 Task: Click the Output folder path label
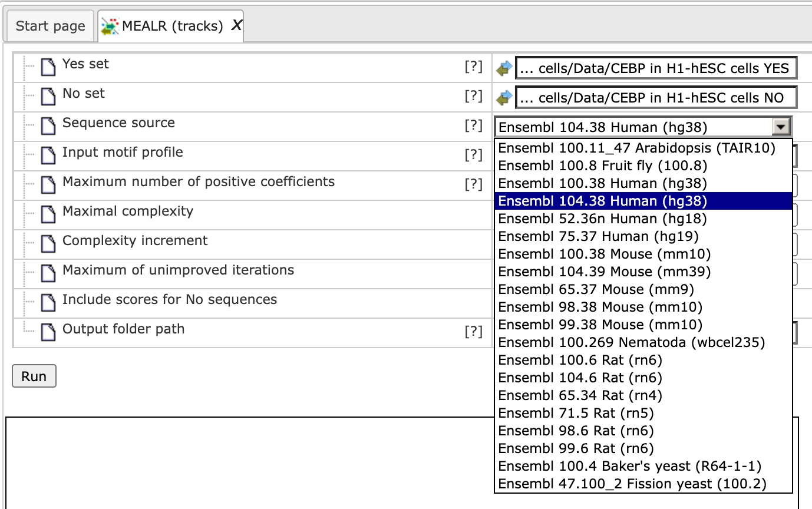coord(123,329)
